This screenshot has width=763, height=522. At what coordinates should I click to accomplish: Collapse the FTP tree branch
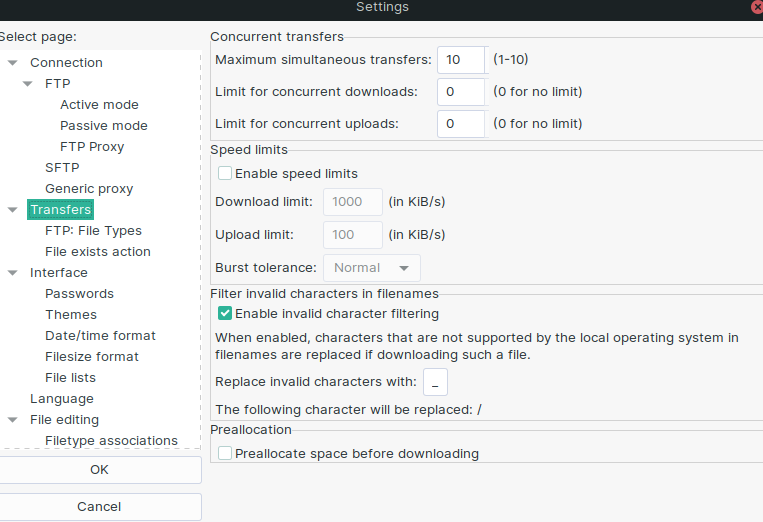(27, 84)
